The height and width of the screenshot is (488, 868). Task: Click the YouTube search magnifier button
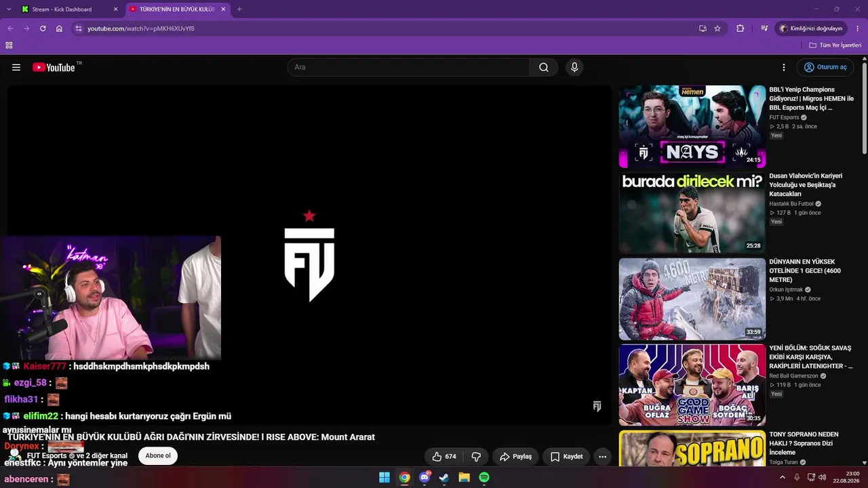click(544, 67)
